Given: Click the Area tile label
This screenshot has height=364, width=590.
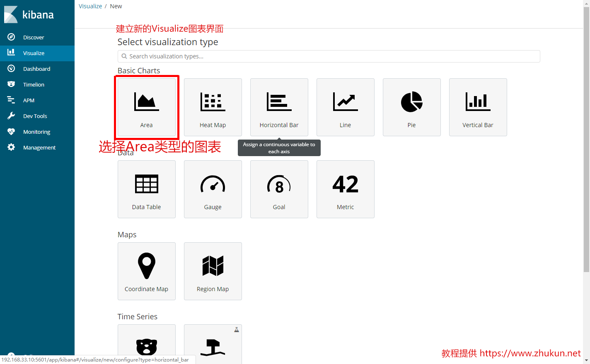Looking at the screenshot, I should click(146, 125).
